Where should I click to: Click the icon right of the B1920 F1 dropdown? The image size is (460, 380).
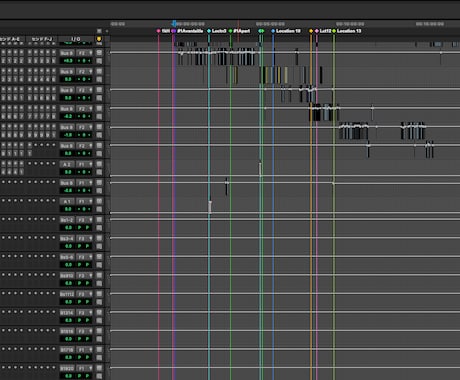pos(99,368)
